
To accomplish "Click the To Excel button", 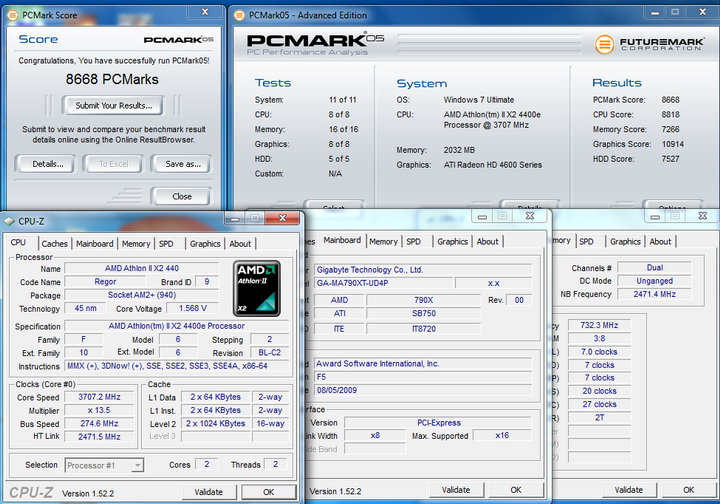I will tap(114, 164).
